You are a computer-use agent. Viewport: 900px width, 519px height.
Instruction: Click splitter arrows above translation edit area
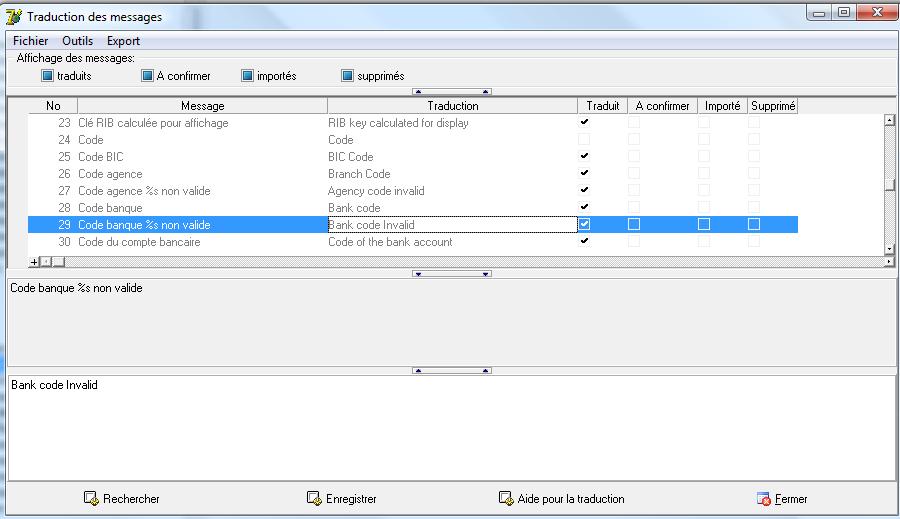(452, 370)
